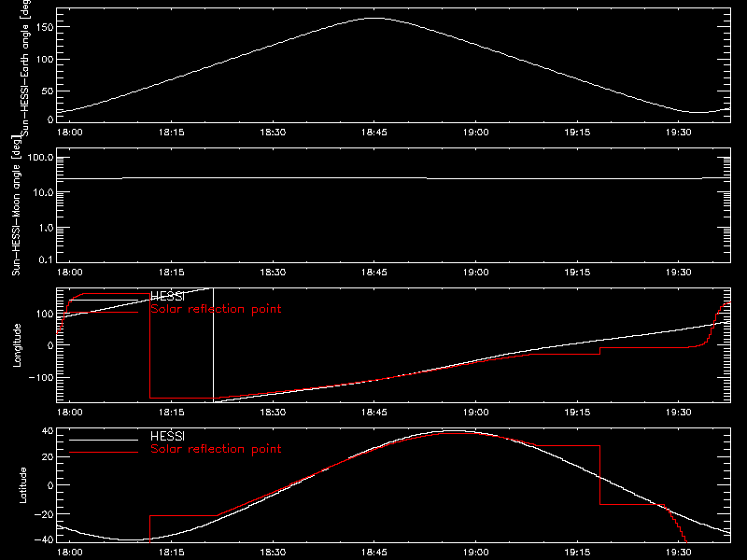Click the peak of the Earth angle curve
Screen dimensions: 747x560
pyautogui.click(x=375, y=18)
